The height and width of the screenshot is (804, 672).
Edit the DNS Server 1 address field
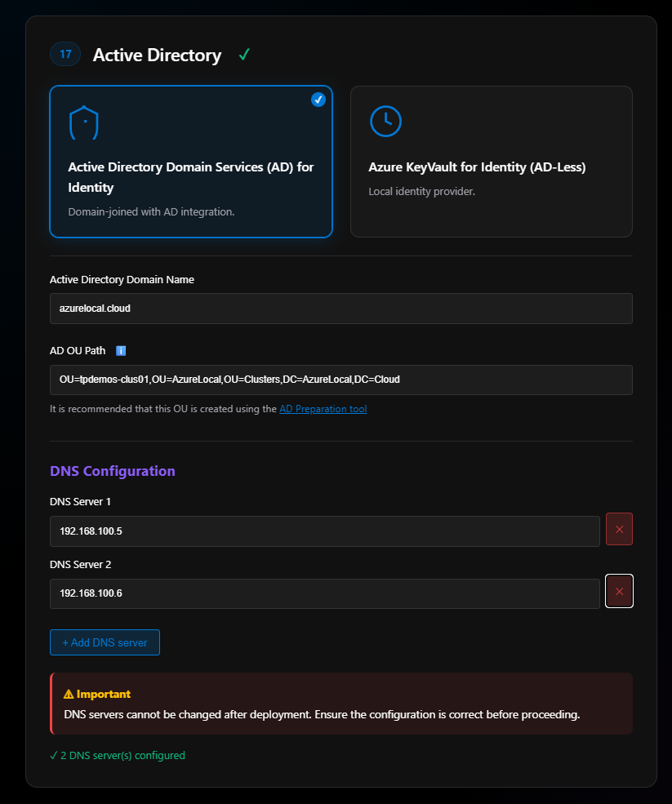324,531
